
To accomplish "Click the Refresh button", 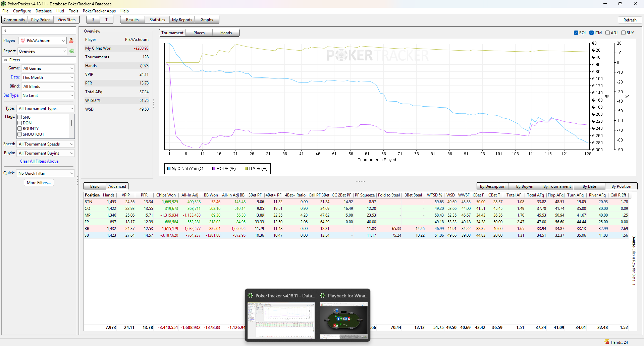I will (x=630, y=20).
